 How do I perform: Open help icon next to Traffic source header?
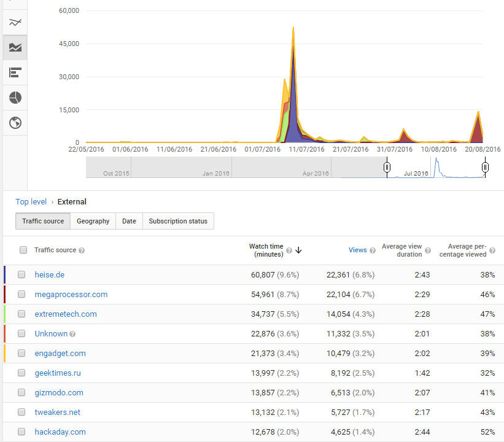(x=82, y=250)
